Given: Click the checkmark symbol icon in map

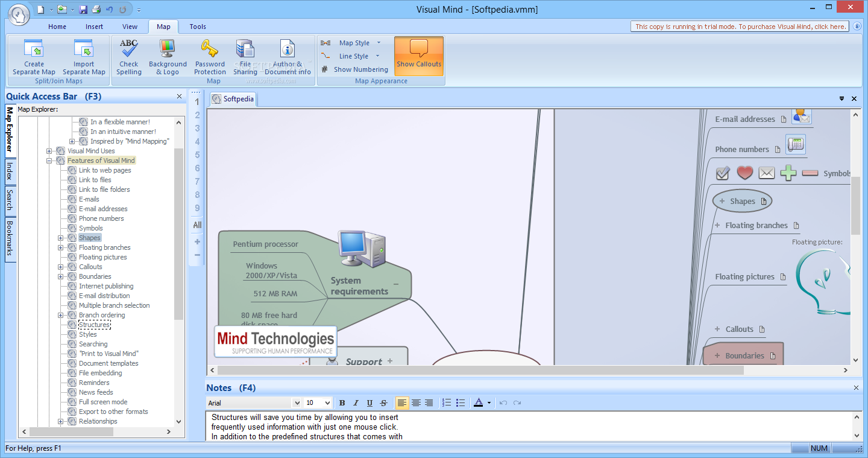Looking at the screenshot, I should [723, 173].
